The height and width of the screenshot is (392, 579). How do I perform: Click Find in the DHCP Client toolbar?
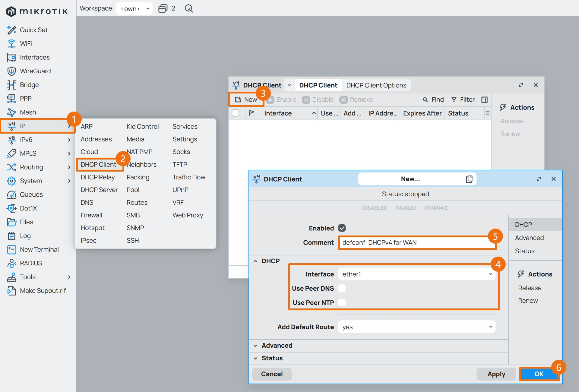pos(433,100)
